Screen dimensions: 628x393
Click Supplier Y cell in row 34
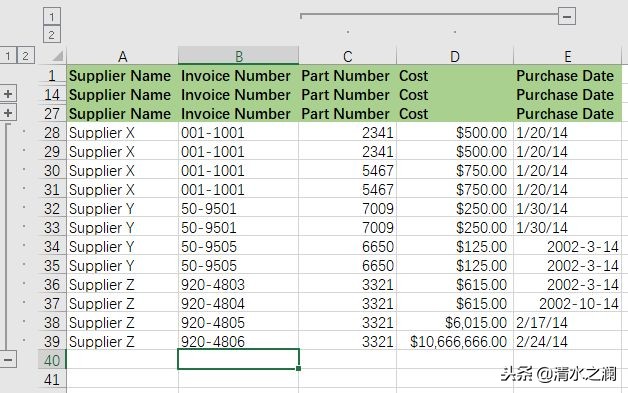point(123,246)
